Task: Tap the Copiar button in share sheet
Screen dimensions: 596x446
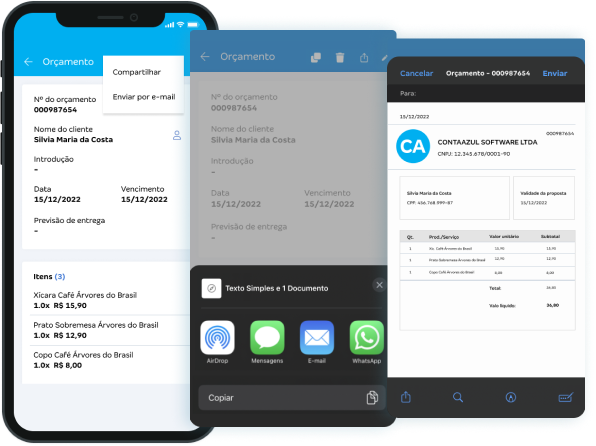Action: coord(292,398)
